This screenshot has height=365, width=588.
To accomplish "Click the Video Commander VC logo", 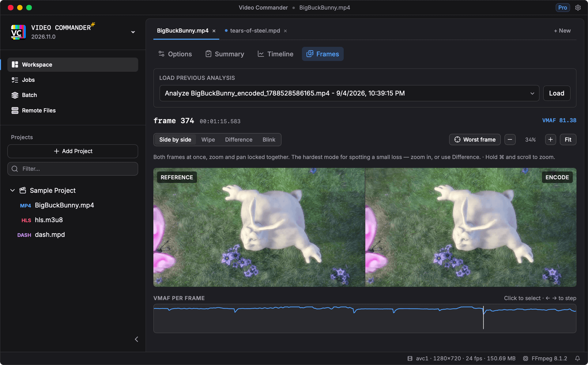I will 18,32.
